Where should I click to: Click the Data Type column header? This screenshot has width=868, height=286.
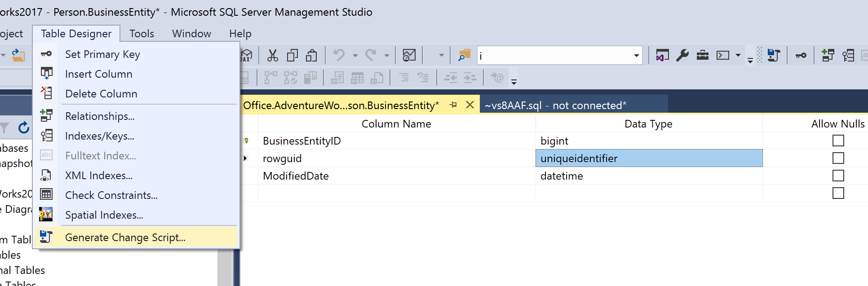649,123
